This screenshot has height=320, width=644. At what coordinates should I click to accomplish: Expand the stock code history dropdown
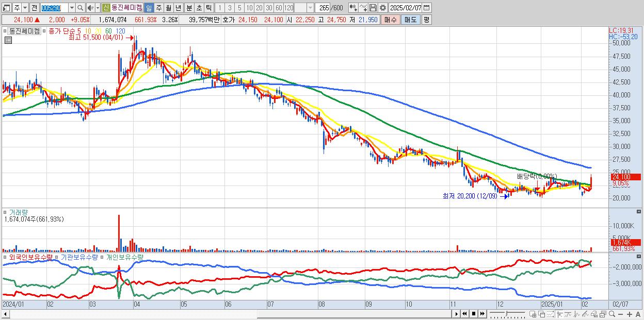[72, 8]
